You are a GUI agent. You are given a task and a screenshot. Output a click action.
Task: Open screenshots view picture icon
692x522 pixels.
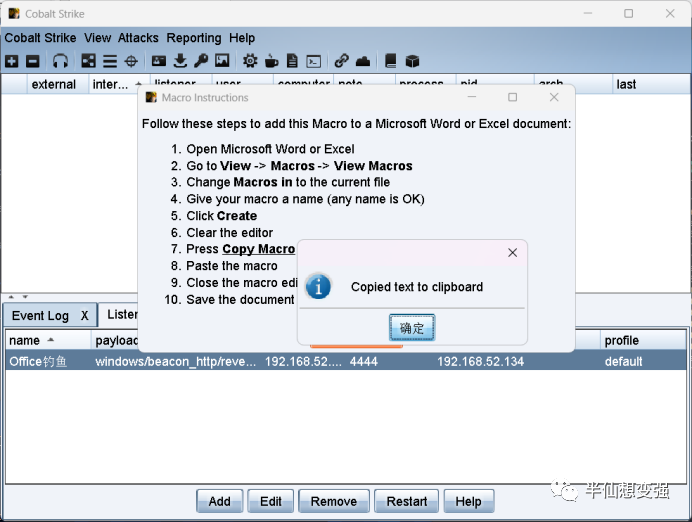click(x=222, y=61)
